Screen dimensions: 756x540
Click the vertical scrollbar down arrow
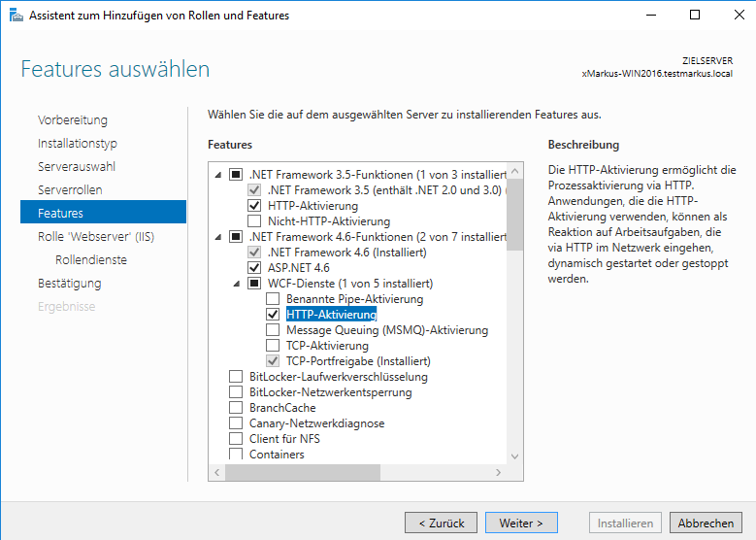(x=515, y=456)
